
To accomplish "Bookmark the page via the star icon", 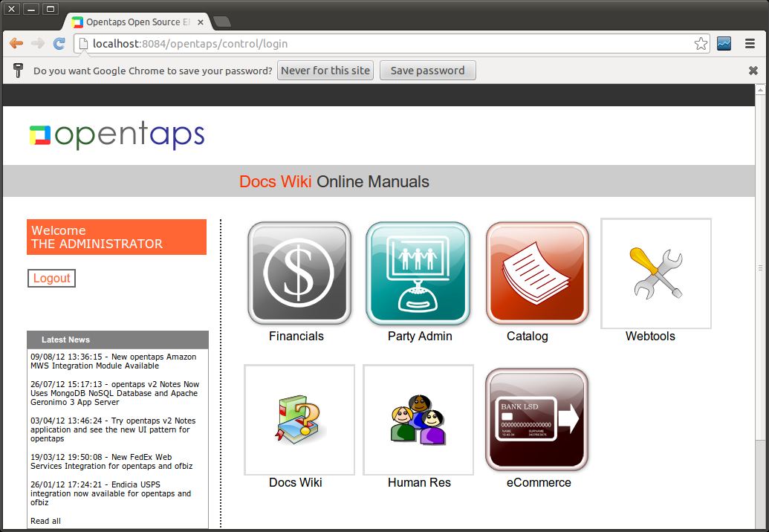I will (x=701, y=43).
